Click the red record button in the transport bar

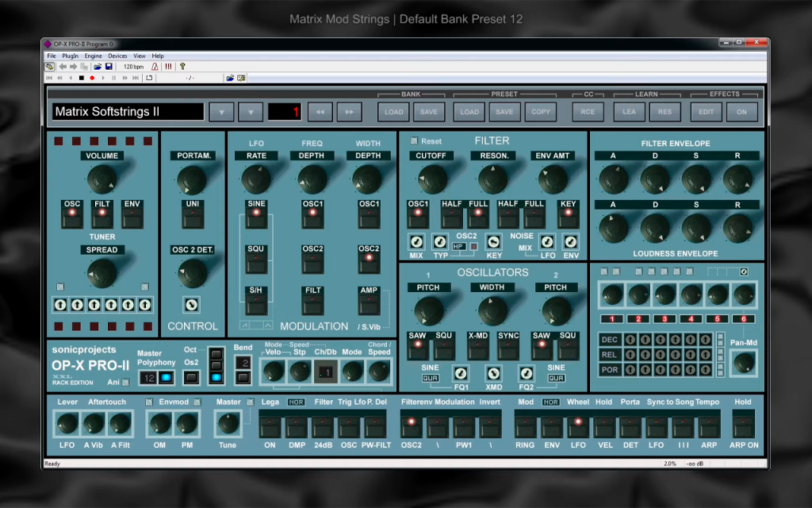click(x=92, y=78)
